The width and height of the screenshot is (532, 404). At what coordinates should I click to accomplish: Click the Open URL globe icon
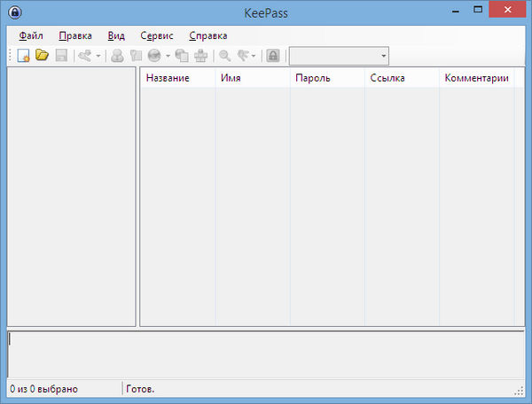click(153, 56)
